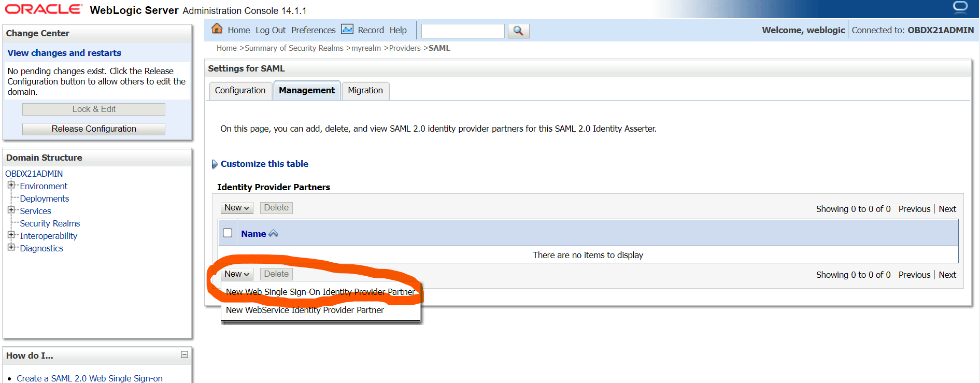Viewport: 980px width, 383px height.
Task: Click Summary of Security Realms breadcrumb
Action: pyautogui.click(x=294, y=48)
